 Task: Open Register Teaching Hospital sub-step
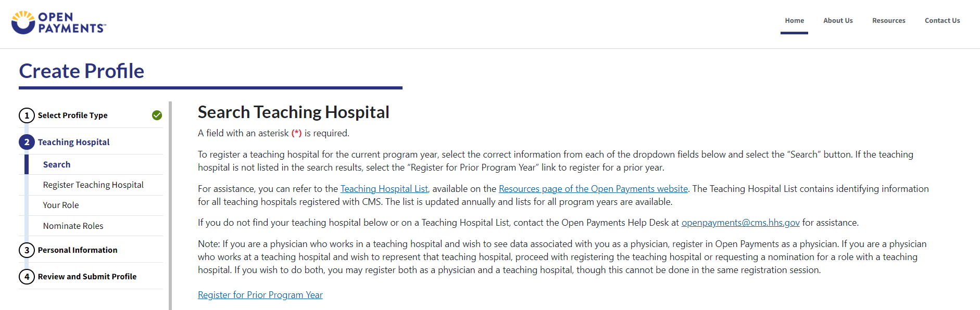pos(93,185)
